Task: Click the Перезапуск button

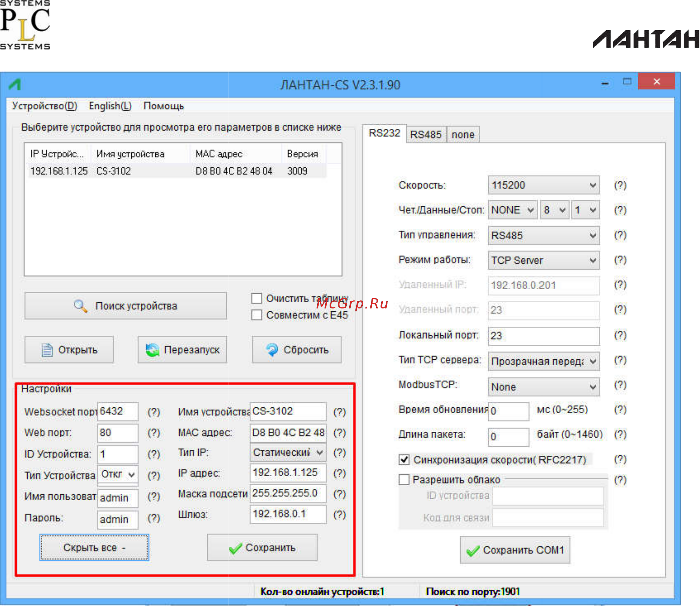Action: point(182,350)
